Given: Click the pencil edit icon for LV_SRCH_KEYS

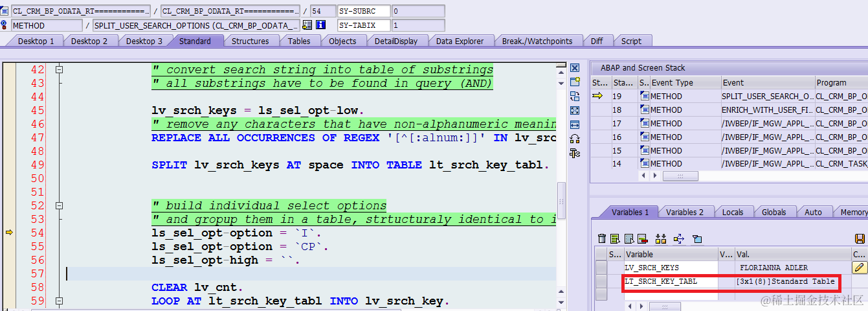Looking at the screenshot, I should [x=860, y=267].
